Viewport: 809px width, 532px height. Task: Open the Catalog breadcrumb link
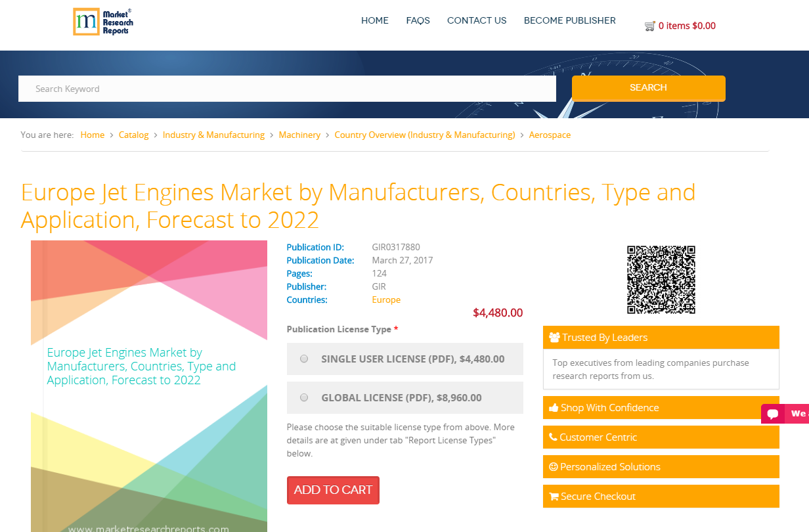(x=133, y=135)
